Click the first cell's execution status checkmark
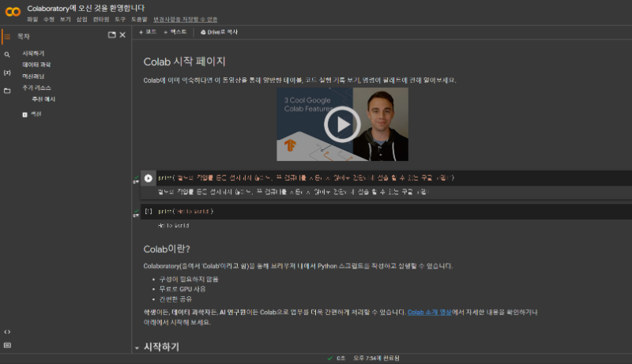The width and height of the screenshot is (632, 364). [x=136, y=177]
